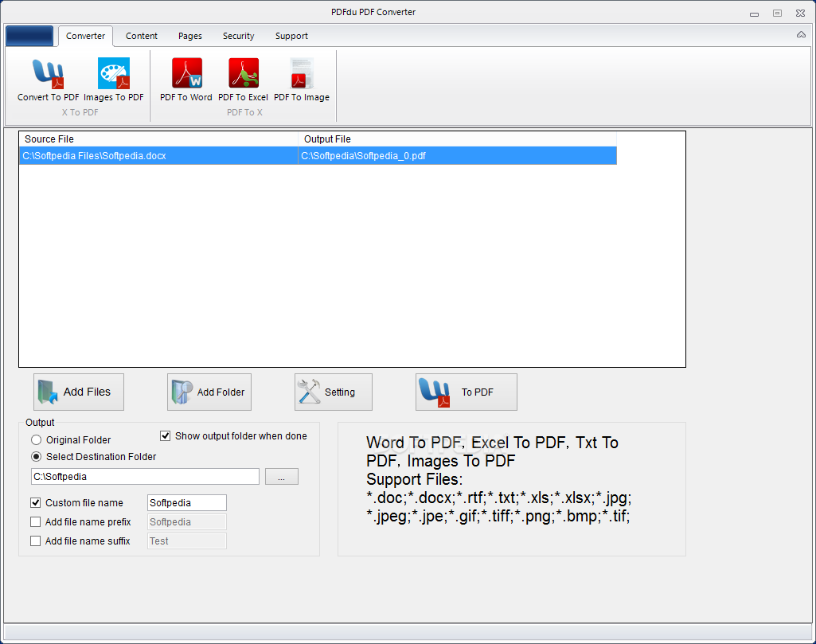816x644 pixels.
Task: Click the Add Folder button
Action: [x=209, y=392]
